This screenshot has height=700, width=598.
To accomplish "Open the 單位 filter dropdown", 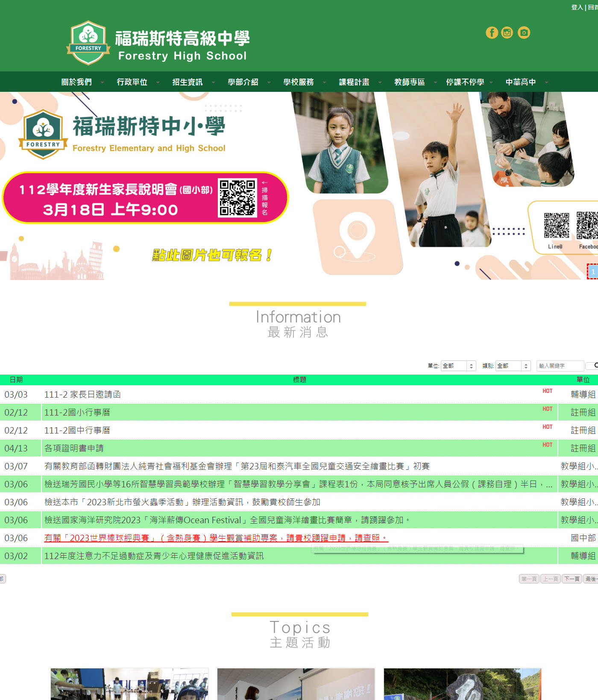I will point(458,366).
